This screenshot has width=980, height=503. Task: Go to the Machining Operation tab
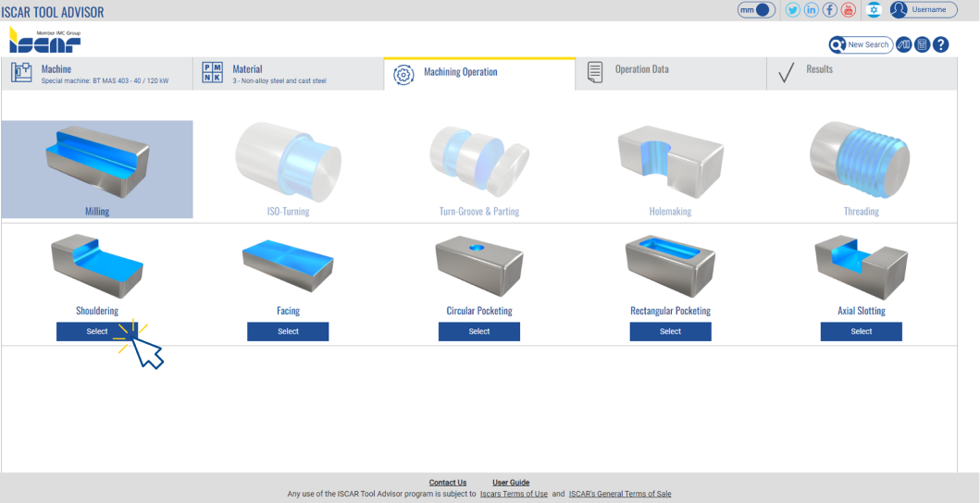479,74
